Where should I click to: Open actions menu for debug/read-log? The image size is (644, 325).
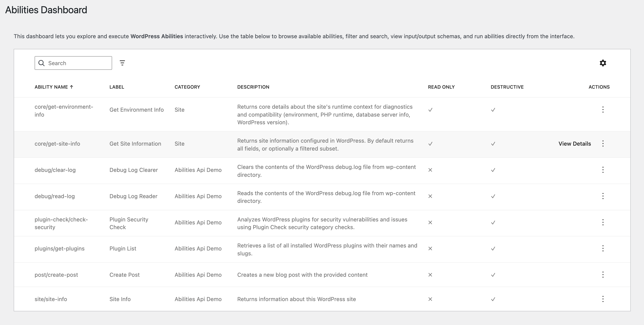[603, 196]
